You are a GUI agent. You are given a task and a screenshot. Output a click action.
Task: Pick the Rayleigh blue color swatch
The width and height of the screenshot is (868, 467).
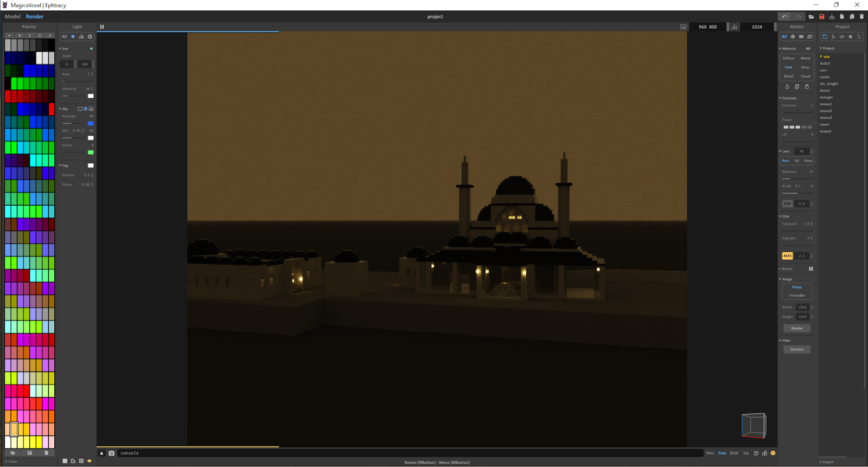click(91, 124)
